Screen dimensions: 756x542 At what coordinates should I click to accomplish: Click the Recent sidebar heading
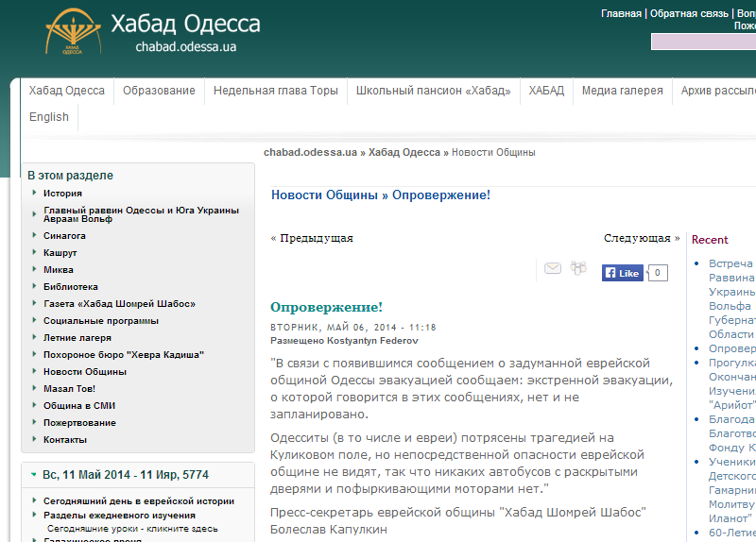click(x=710, y=240)
